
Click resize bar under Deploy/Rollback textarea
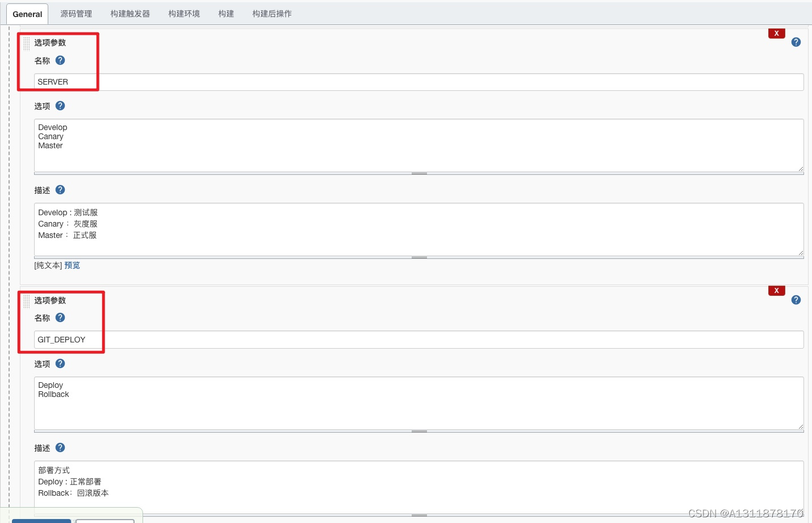pos(419,431)
